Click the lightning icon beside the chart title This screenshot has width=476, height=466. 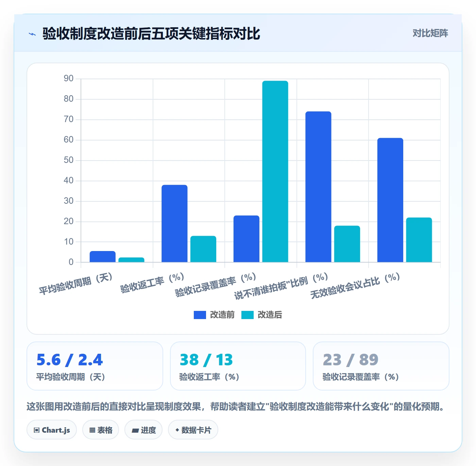(x=32, y=34)
